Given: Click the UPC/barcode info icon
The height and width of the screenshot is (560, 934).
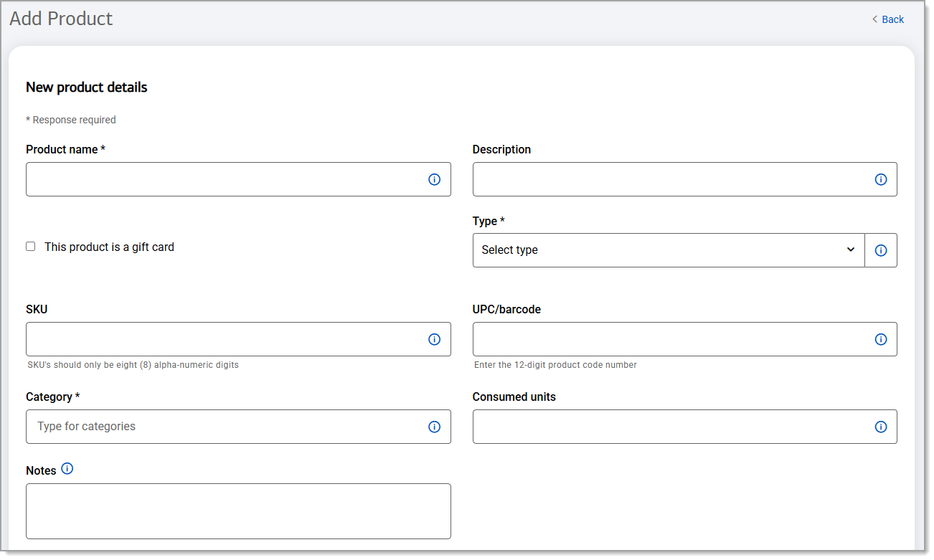Looking at the screenshot, I should pos(881,339).
